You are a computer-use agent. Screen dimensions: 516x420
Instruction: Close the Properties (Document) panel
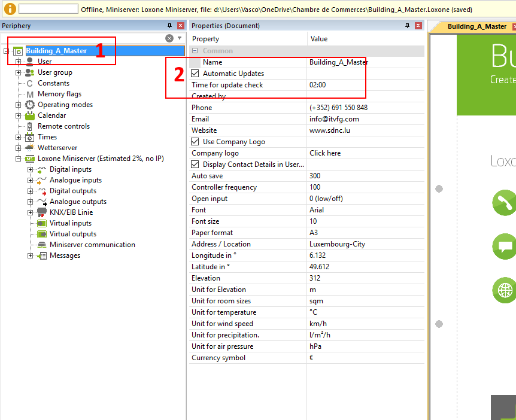coord(418,26)
